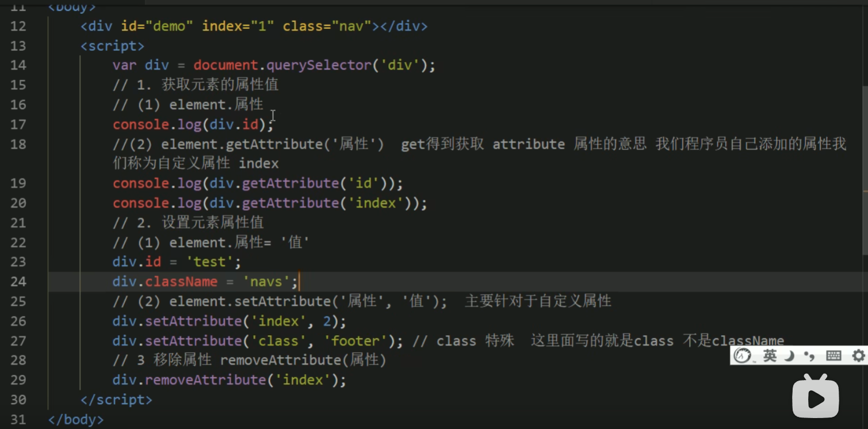The image size is (868, 429).
Task: Click the comment 'class 特殊' on line 27
Action: point(475,340)
